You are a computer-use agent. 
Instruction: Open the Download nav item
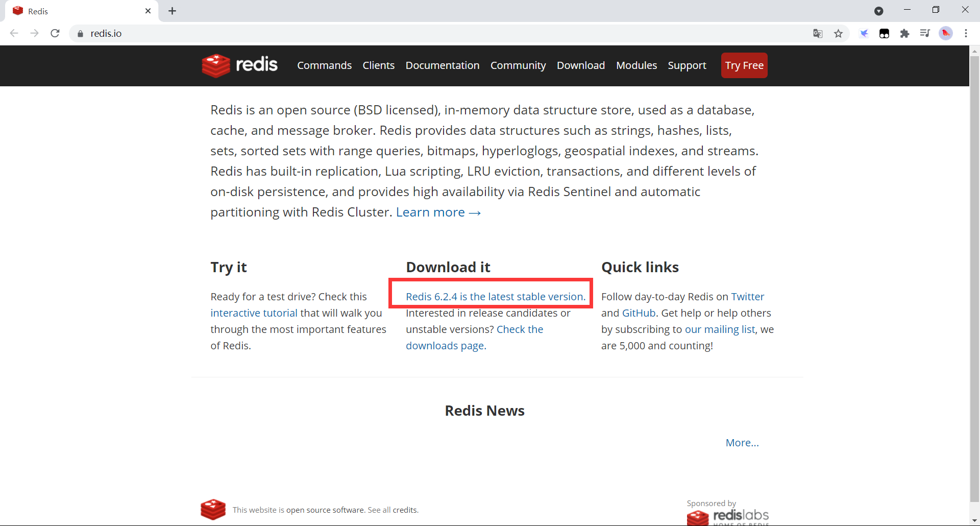581,65
